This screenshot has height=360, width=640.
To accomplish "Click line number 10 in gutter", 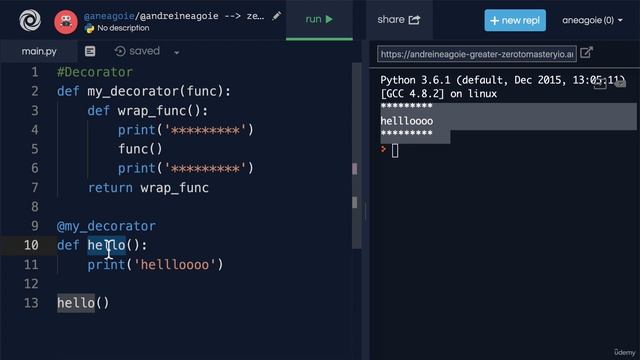I will click(x=31, y=245).
